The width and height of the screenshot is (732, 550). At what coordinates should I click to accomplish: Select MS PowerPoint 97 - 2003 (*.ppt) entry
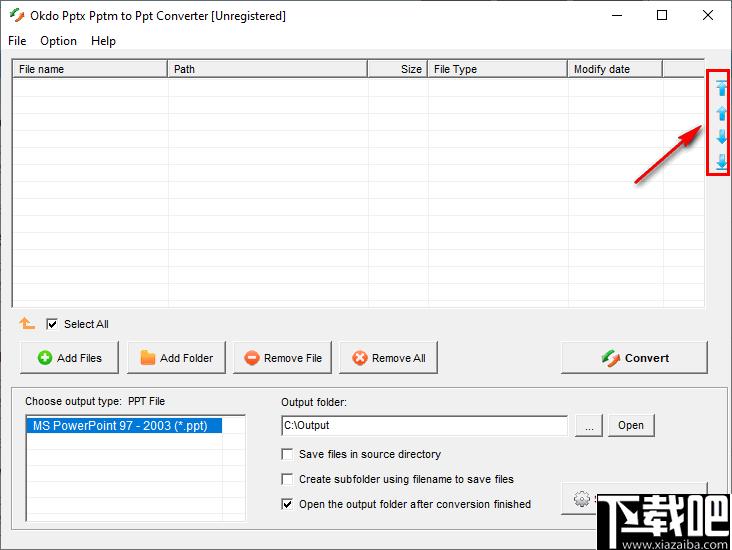pos(124,426)
